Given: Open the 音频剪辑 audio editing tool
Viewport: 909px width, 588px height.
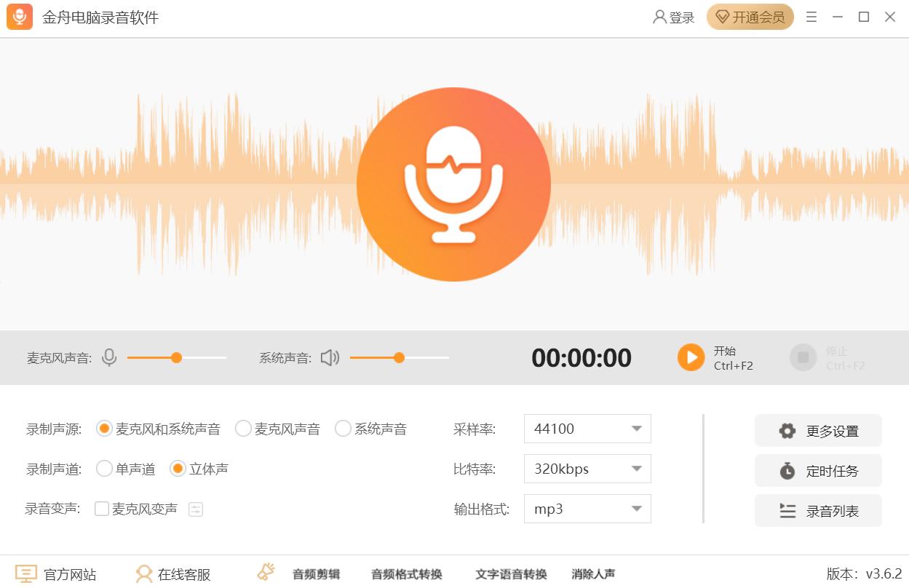Looking at the screenshot, I should click(316, 573).
